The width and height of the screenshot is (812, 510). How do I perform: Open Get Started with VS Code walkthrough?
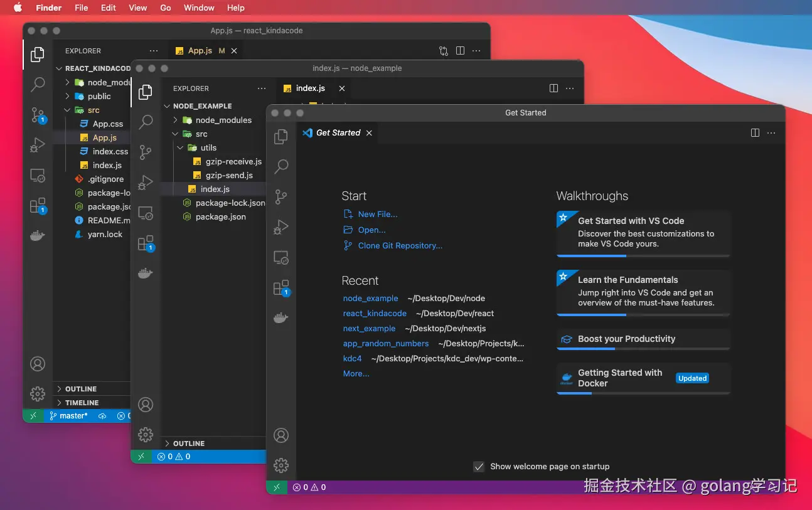[643, 233]
